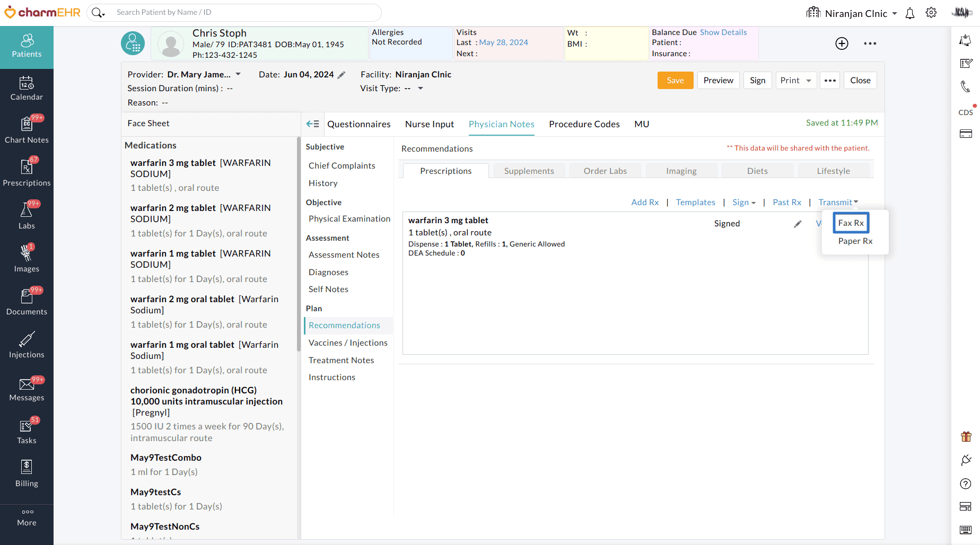The image size is (980, 545).
Task: Open the Print dropdown button
Action: click(x=796, y=81)
